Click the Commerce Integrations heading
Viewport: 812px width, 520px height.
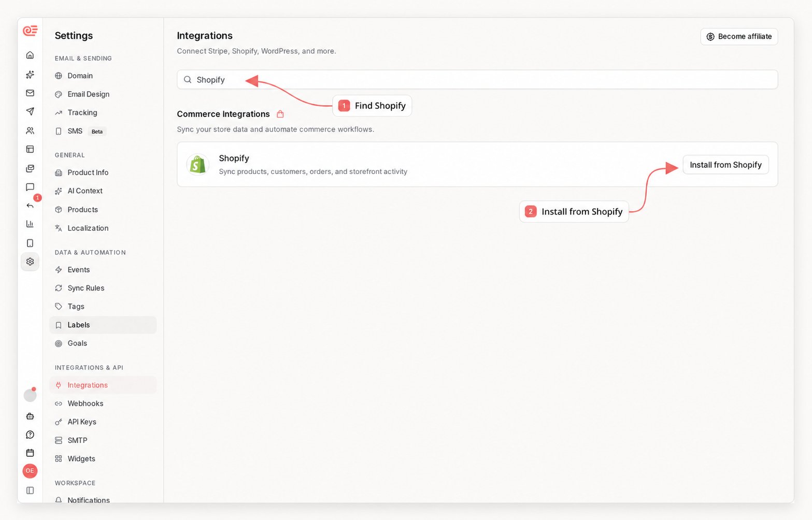coord(223,114)
